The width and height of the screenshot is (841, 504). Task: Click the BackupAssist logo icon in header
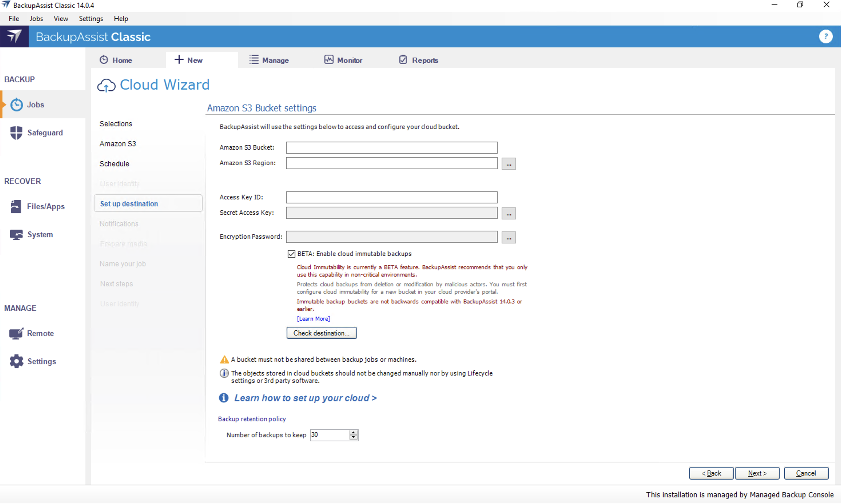pos(14,36)
